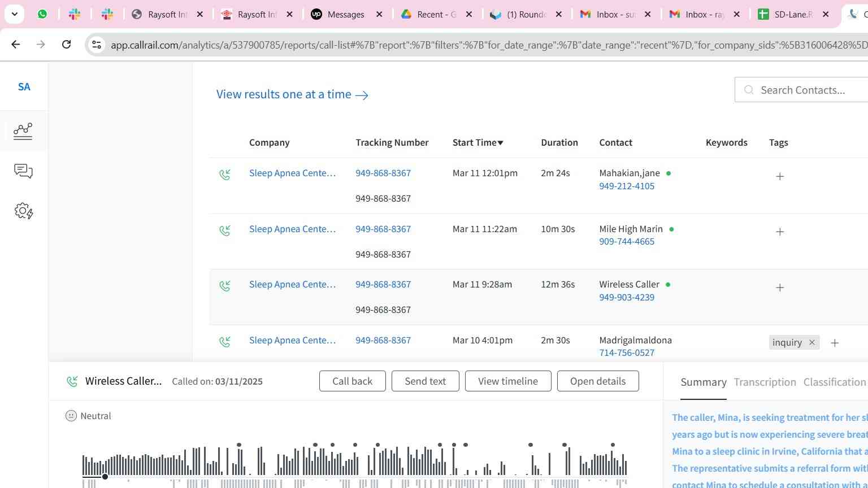Add a tag to Mile High Marin call
The width and height of the screenshot is (868, 488).
pyautogui.click(x=780, y=232)
